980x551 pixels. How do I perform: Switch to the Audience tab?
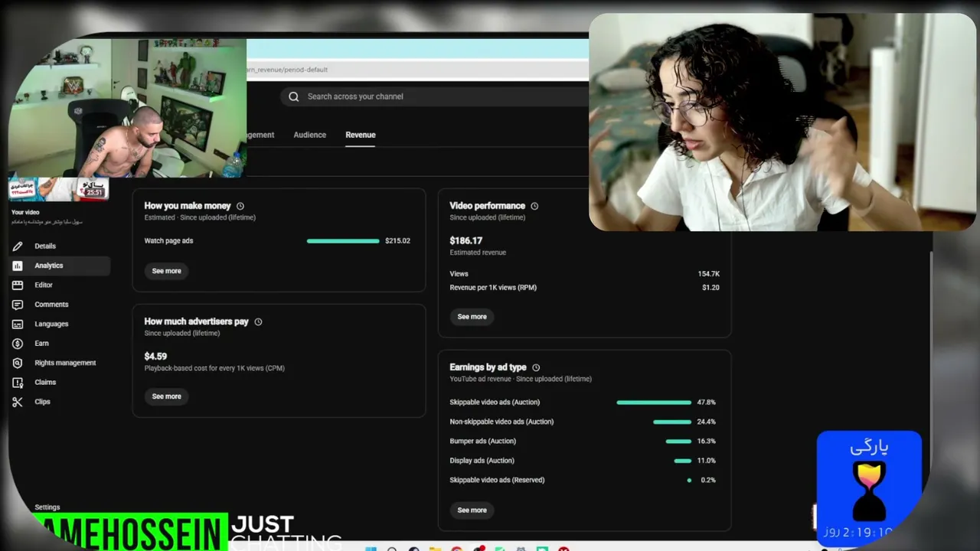point(310,135)
